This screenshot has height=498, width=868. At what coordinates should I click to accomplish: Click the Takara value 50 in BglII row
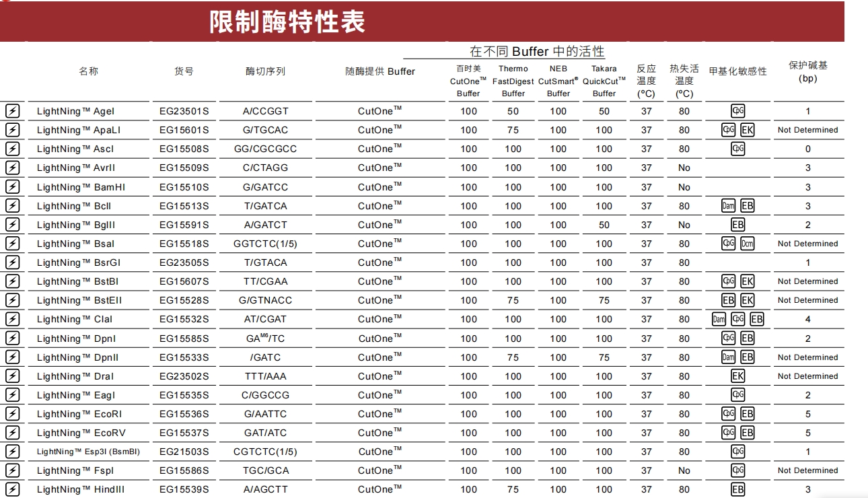pos(604,225)
